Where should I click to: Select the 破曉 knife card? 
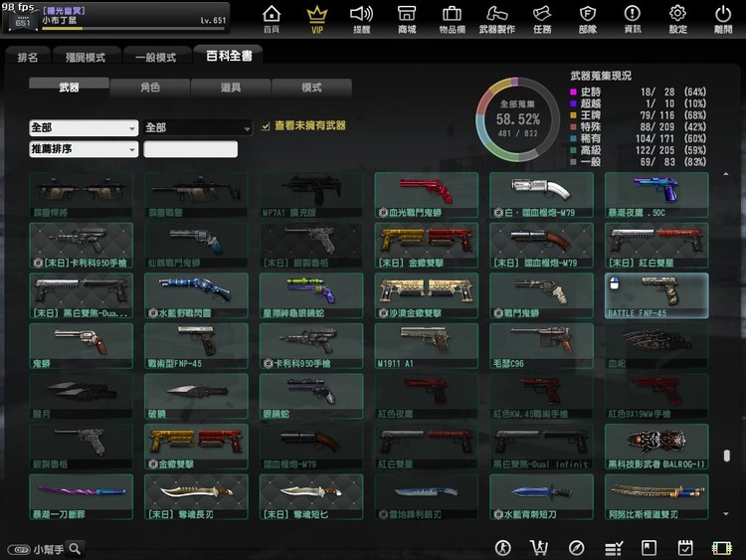(196, 396)
